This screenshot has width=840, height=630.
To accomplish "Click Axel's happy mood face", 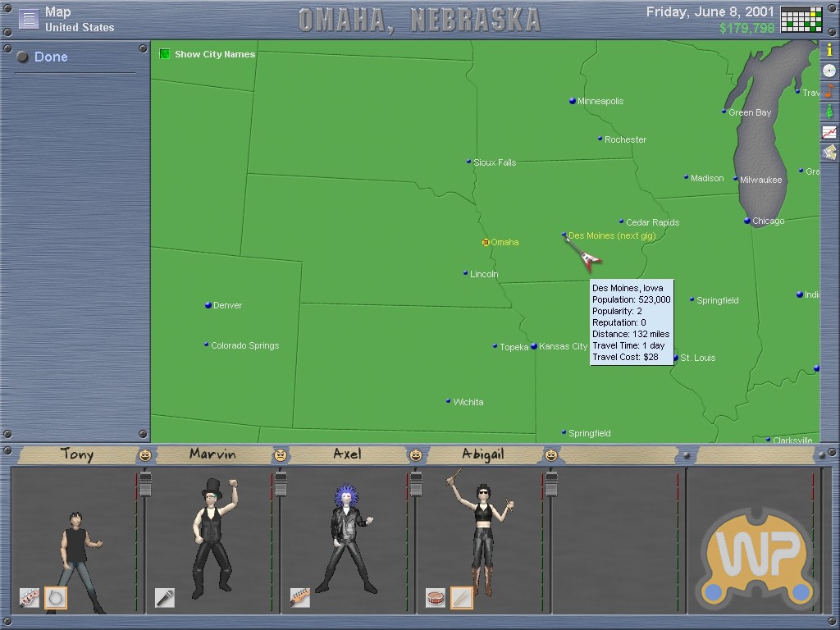I will tap(416, 455).
